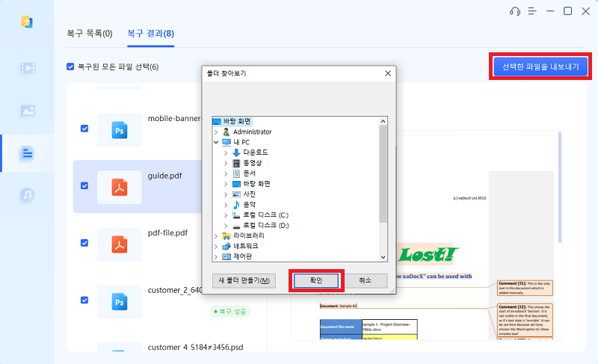Select the 음악 folder icon
The height and width of the screenshot is (364, 598).
[x=236, y=205]
